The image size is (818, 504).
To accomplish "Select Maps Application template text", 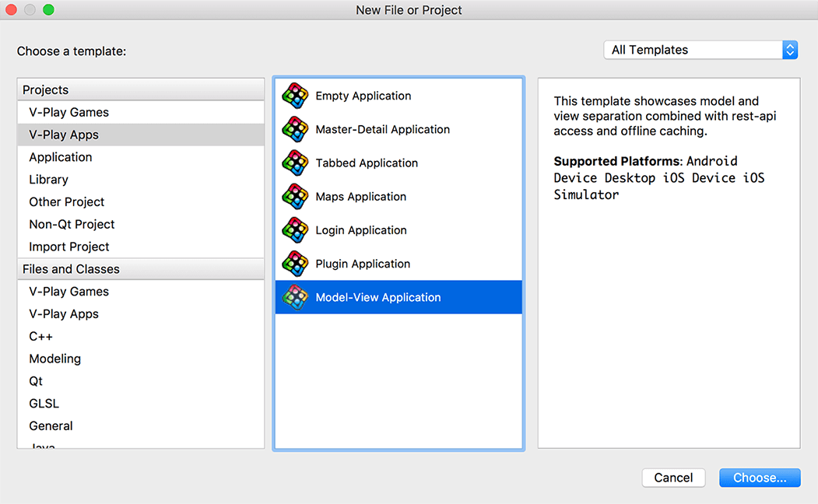I will click(360, 197).
